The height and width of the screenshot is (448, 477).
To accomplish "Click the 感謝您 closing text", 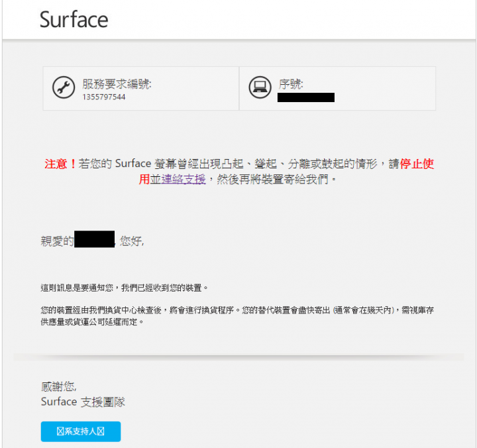I will click(59, 386).
